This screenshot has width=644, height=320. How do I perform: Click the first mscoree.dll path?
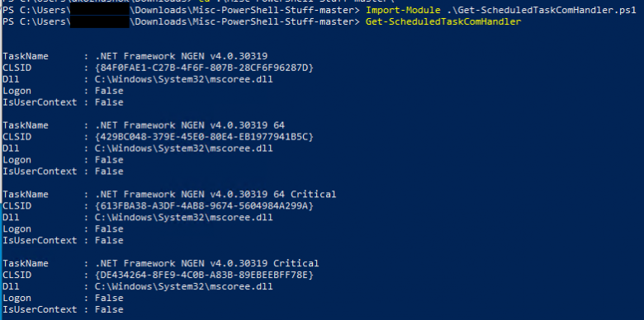coord(183,79)
